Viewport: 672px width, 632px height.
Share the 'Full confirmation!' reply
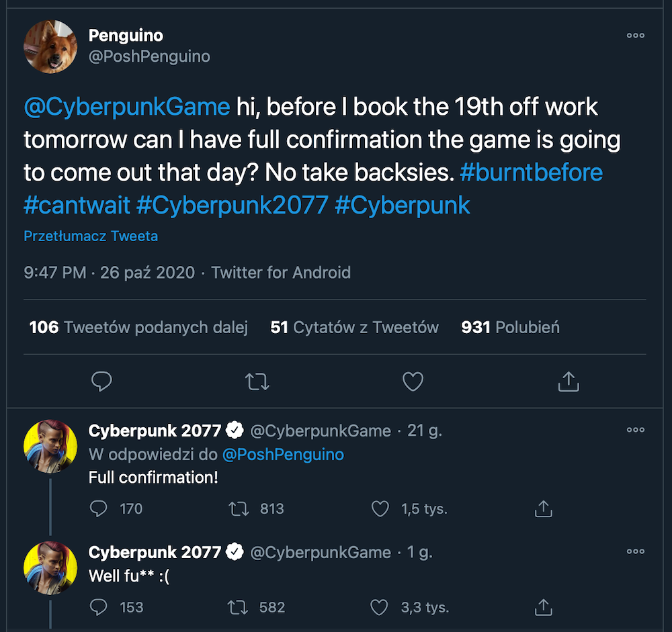[x=544, y=508]
